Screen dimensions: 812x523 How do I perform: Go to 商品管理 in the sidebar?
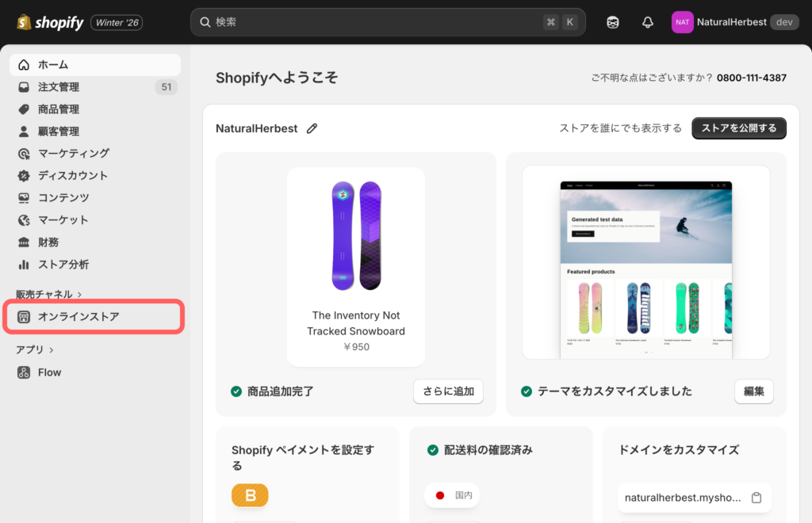click(x=59, y=109)
